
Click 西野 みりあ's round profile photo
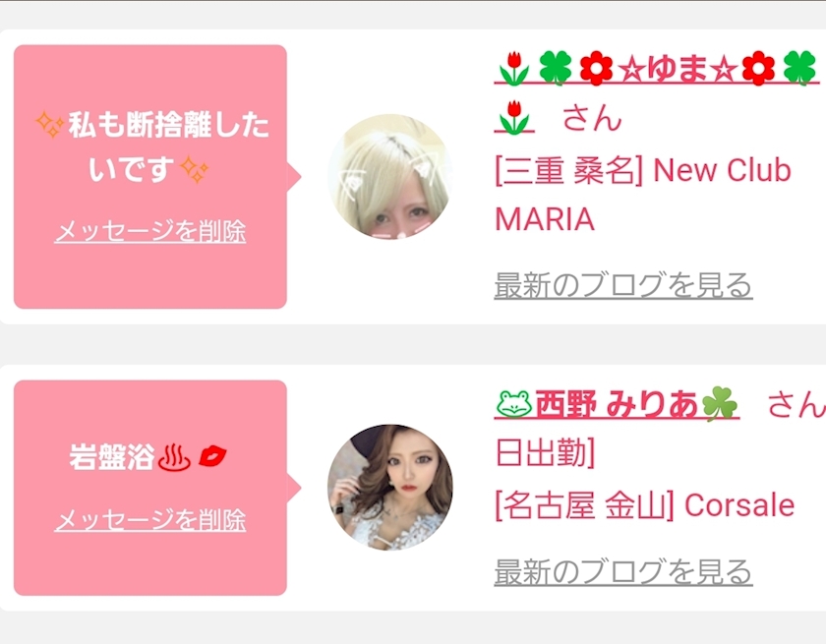point(390,488)
